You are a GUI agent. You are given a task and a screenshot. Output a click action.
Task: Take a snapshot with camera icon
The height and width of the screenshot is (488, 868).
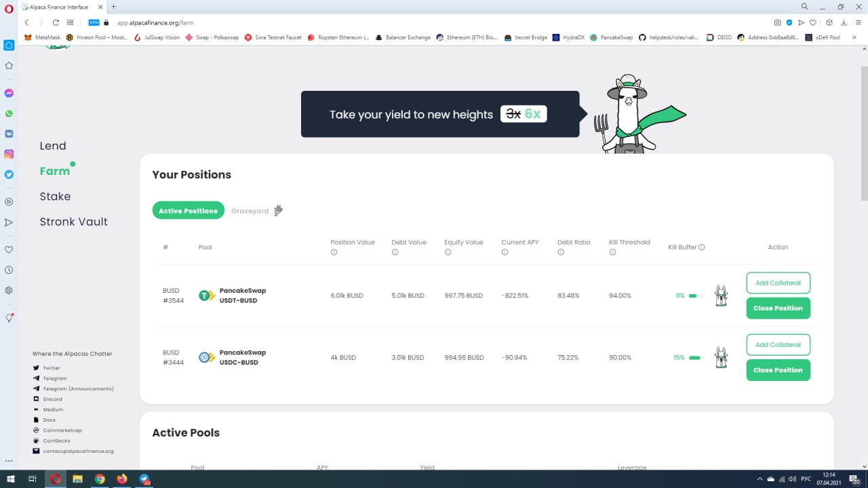click(778, 22)
